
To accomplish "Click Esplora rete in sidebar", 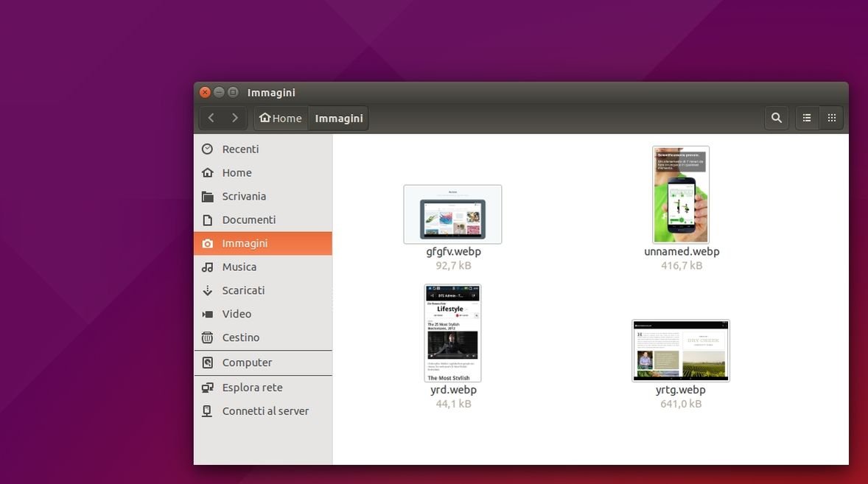I will coord(252,387).
